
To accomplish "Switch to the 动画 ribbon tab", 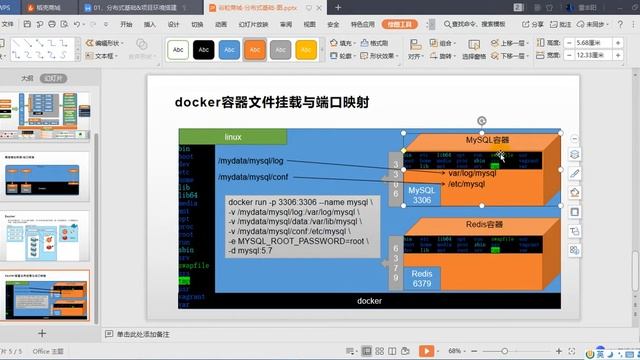I will click(221, 24).
